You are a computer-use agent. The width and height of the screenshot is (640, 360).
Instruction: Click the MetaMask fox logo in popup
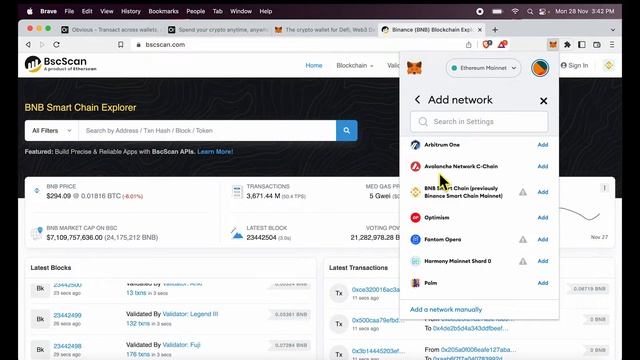pos(414,67)
